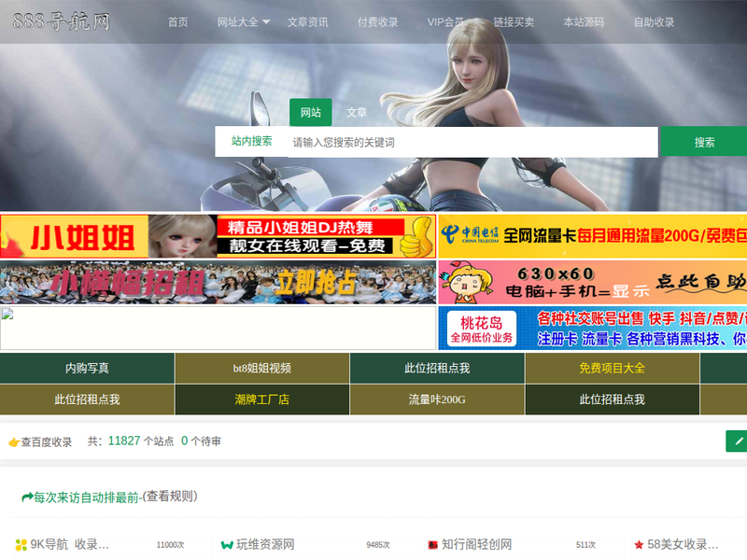Click the 知行阁轻创网 red favicon
This screenshot has height=560, width=747.
click(x=432, y=545)
